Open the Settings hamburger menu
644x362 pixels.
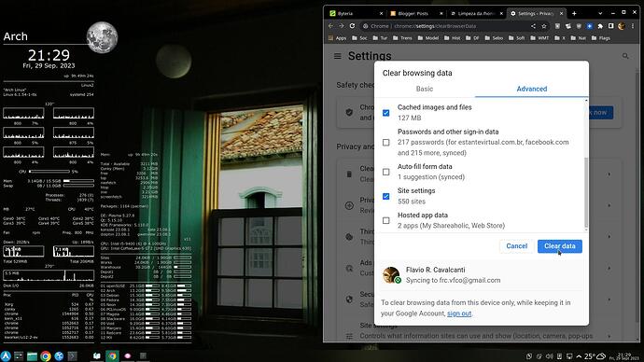coord(338,56)
